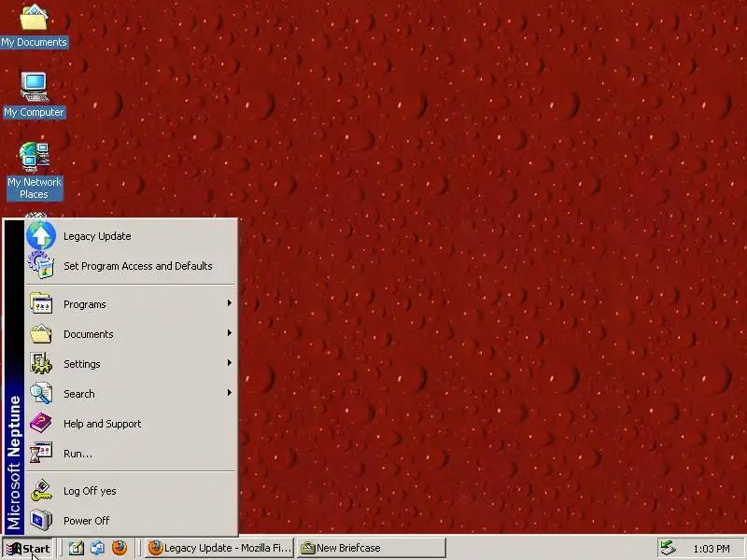
Task: Expand the Search submenu
Action: point(131,394)
